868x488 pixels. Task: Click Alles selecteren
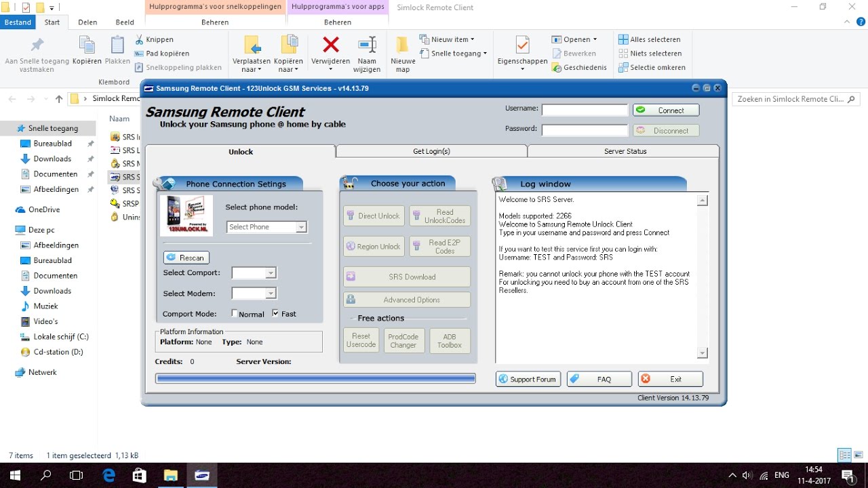(650, 39)
